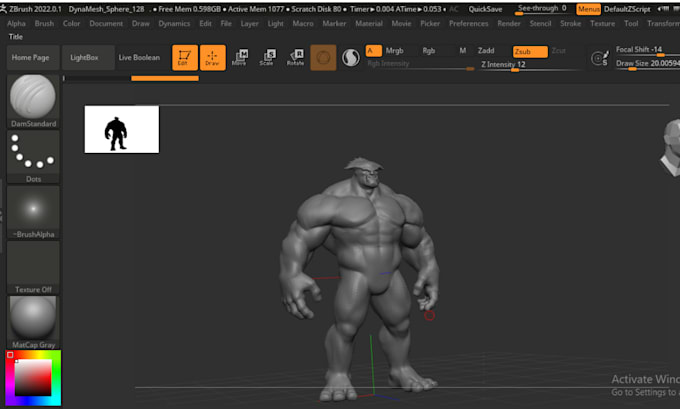Open the Document menu
The image size is (680, 409).
click(x=106, y=23)
